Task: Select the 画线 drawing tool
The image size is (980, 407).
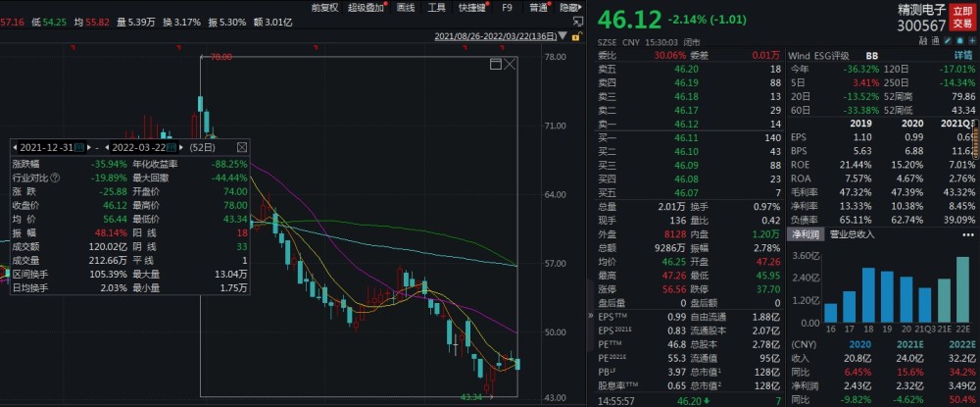Action: (x=406, y=8)
